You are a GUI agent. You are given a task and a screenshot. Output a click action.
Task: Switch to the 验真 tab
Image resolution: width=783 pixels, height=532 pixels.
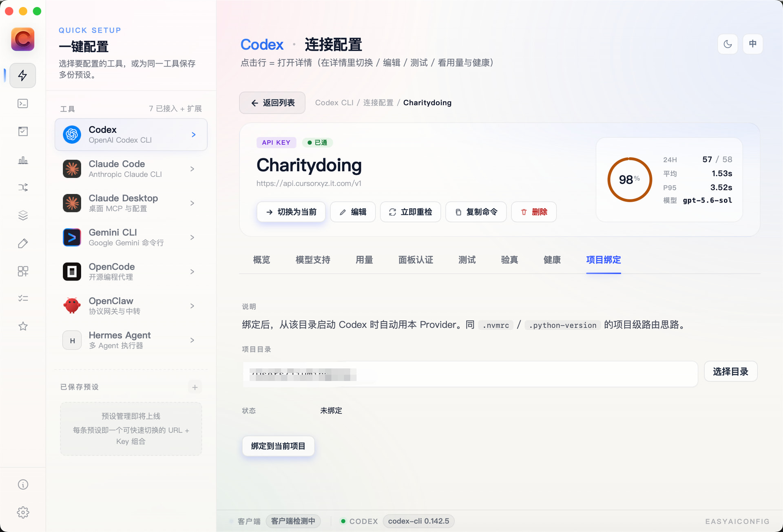(x=509, y=260)
